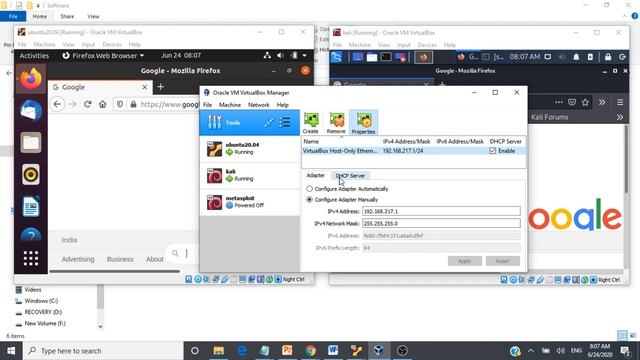Image resolution: width=640 pixels, height=360 pixels.
Task: Open Files from the Ubuntu dock
Action: (31, 142)
